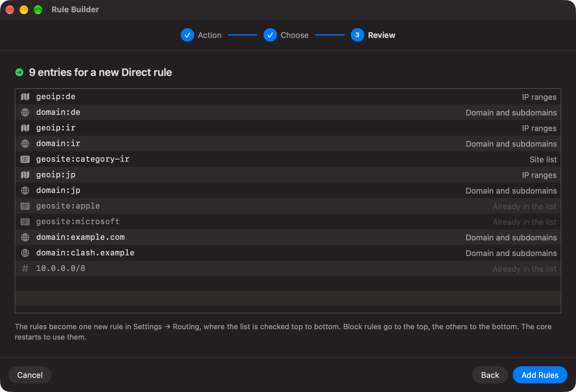Select the domain:de entry text
This screenshot has height=392, width=576.
click(x=58, y=112)
